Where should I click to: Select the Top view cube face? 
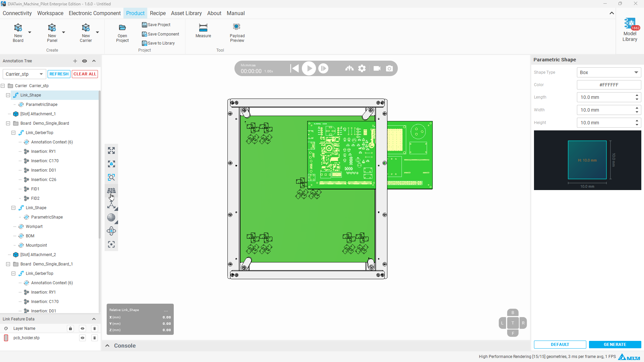(513, 323)
